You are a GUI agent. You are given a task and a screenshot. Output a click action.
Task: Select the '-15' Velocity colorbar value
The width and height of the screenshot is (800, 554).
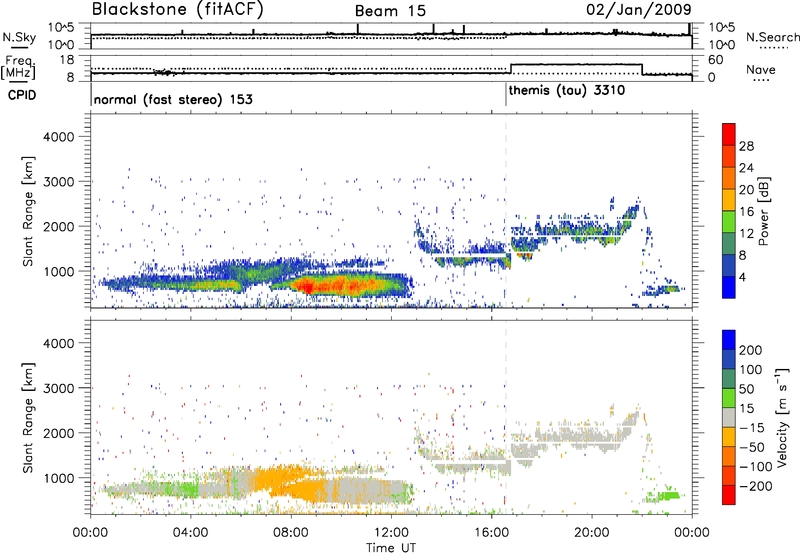pos(752,429)
